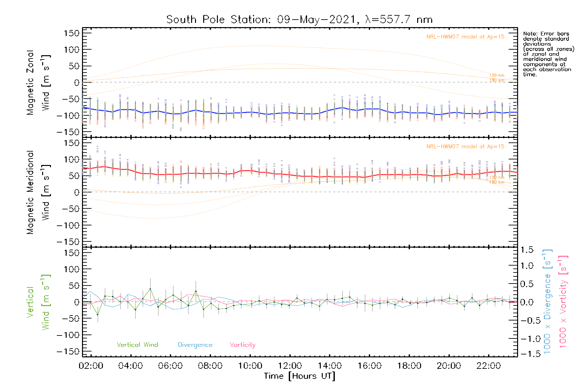
Task: Click the error bars note text
Action: 548,54
